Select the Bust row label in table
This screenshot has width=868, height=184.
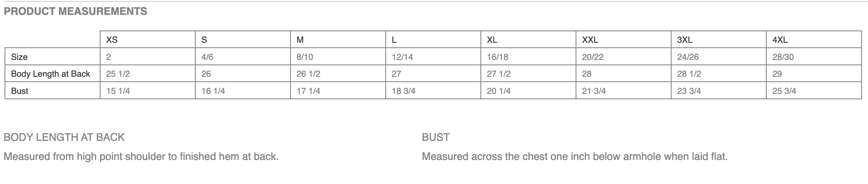[19, 91]
